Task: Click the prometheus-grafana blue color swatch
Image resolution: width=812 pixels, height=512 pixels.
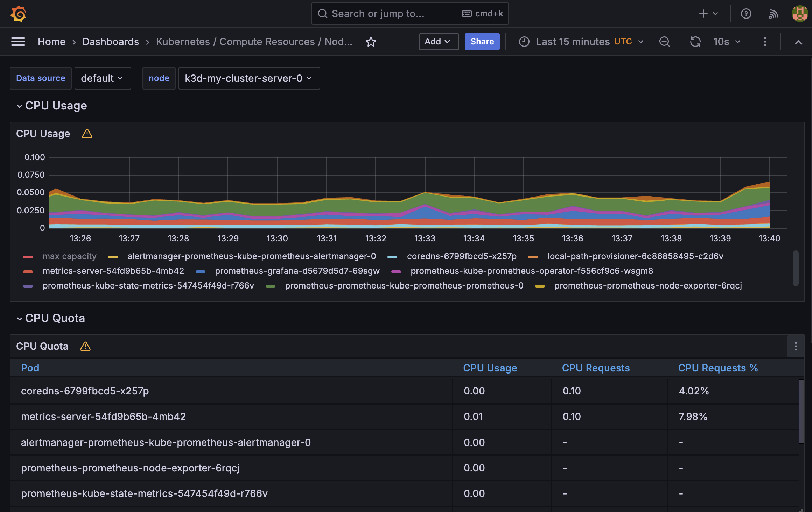Action: [x=201, y=272]
